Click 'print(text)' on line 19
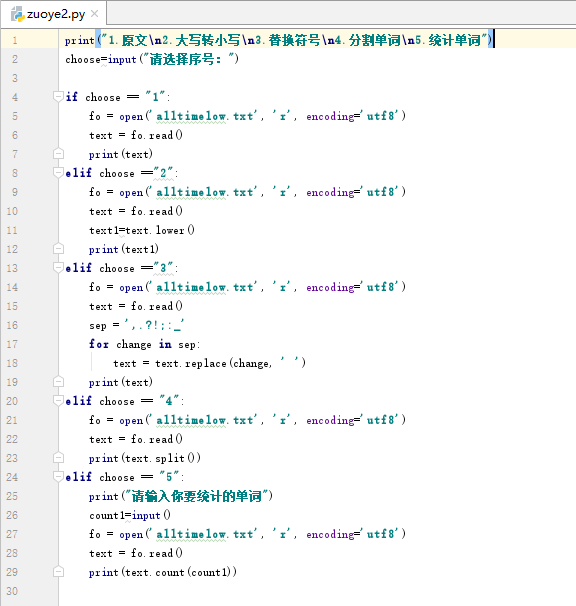Image resolution: width=576 pixels, height=606 pixels. coord(121,382)
